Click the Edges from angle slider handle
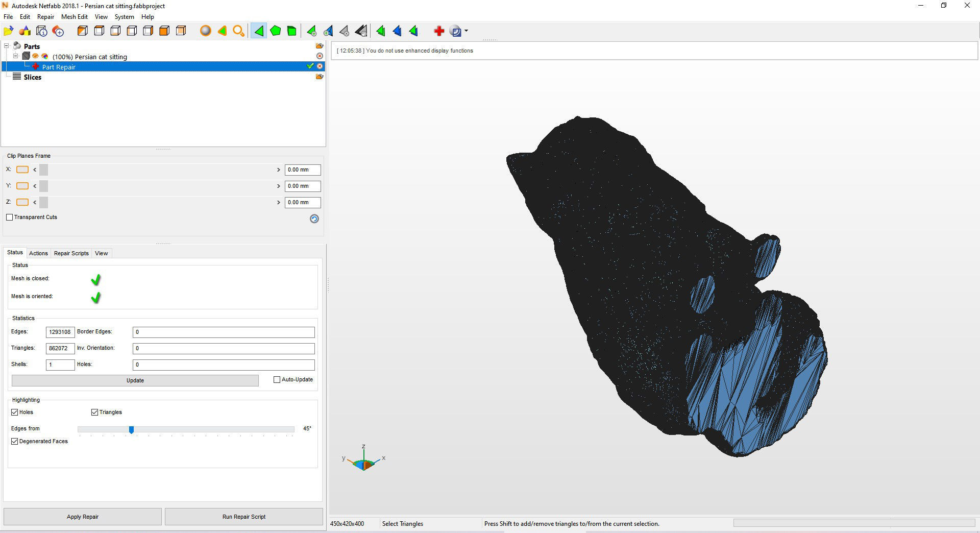980x533 pixels. click(x=131, y=430)
